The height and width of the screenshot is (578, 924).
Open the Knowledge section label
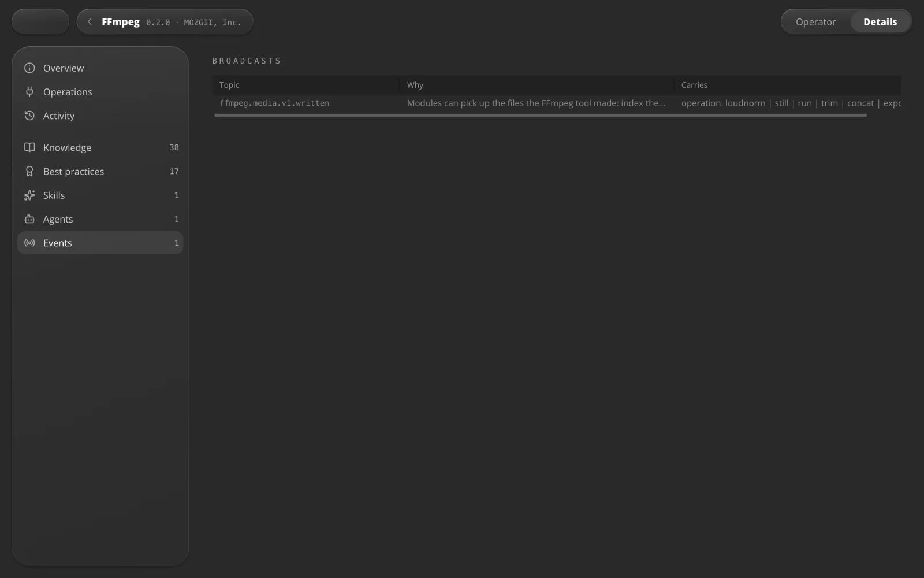coord(67,147)
